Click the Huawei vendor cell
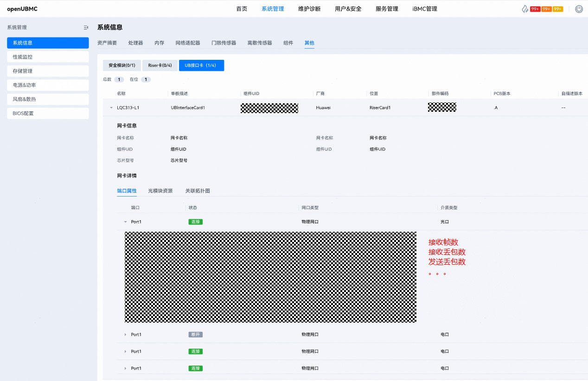The image size is (588, 381). (323, 108)
